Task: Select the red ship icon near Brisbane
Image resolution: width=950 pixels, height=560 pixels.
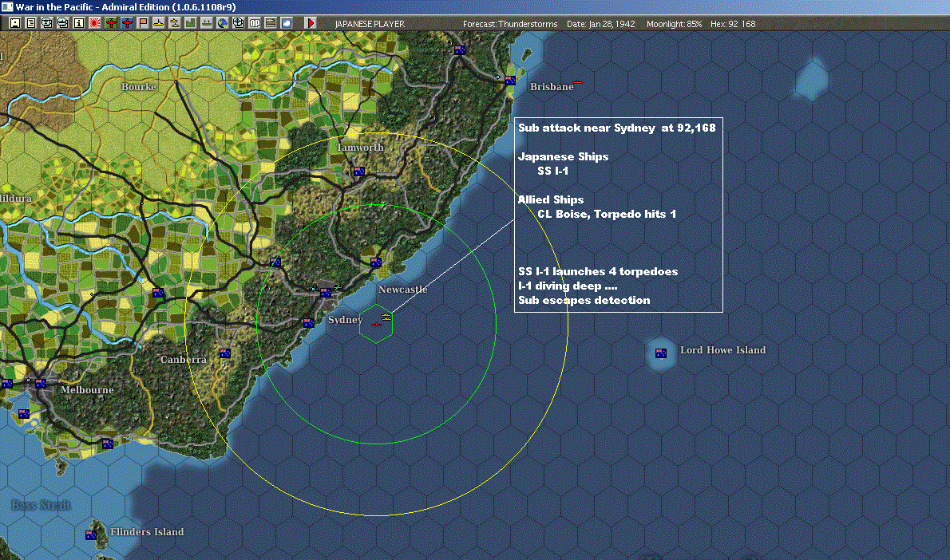Action: (578, 82)
